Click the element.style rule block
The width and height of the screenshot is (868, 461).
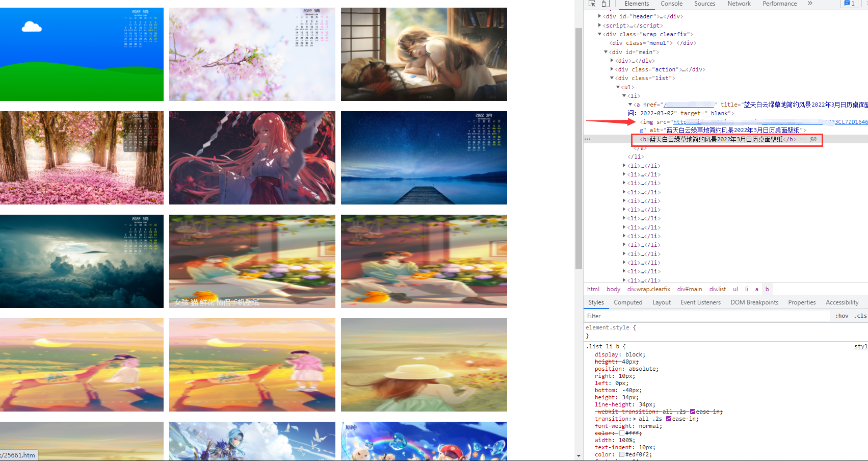coord(726,331)
